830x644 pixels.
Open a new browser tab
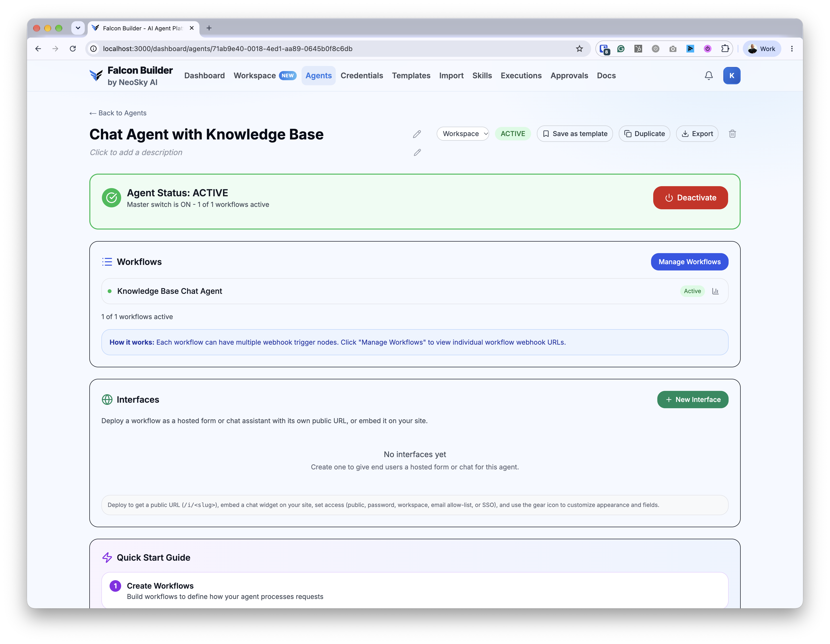click(209, 28)
